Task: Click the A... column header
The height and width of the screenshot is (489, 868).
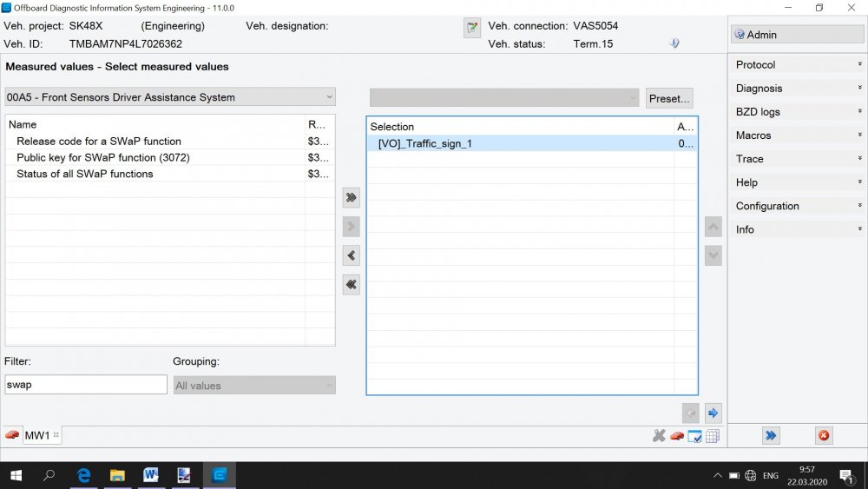Action: tap(686, 126)
